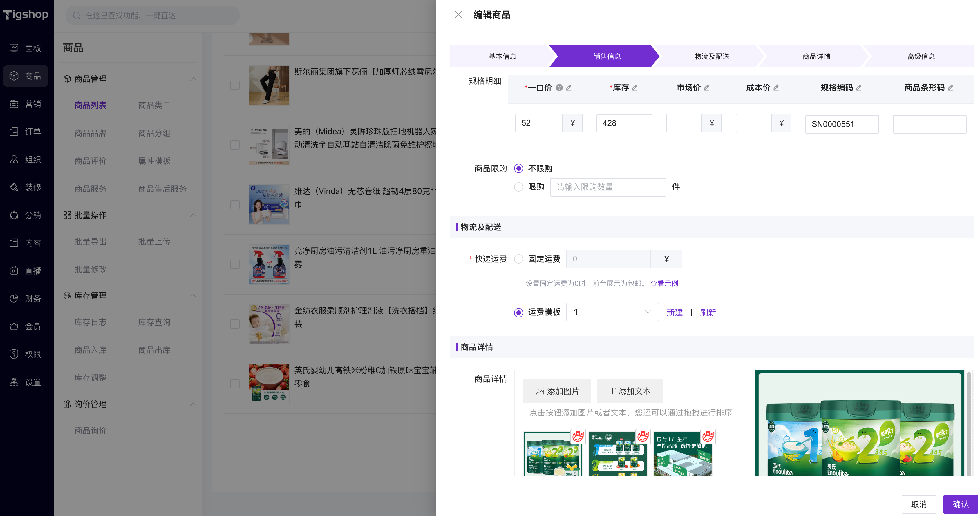Open the 权限 permissions sidebar icon
The height and width of the screenshot is (516, 980).
pyautogui.click(x=14, y=354)
